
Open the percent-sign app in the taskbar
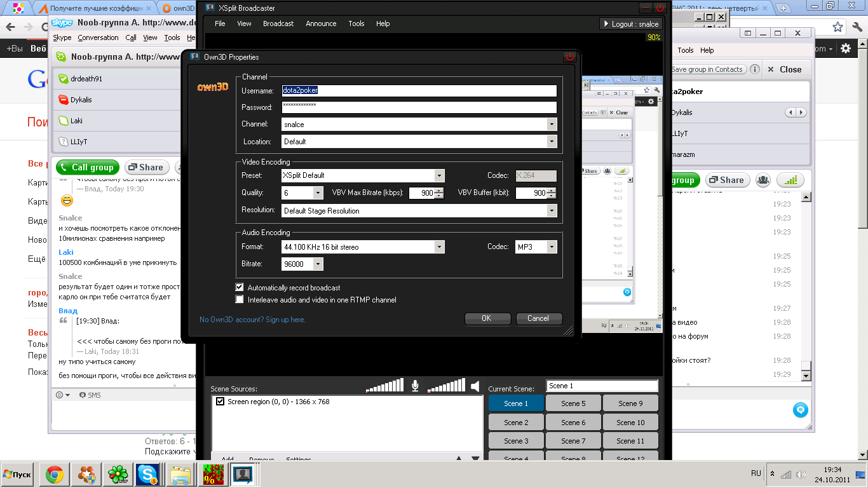pyautogui.click(x=213, y=475)
